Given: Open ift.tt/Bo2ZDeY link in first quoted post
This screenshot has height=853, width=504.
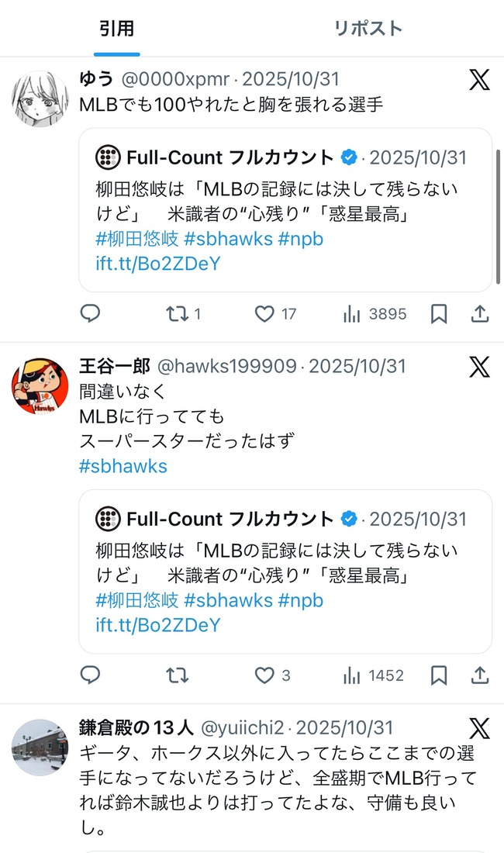Looking at the screenshot, I should point(158,264).
